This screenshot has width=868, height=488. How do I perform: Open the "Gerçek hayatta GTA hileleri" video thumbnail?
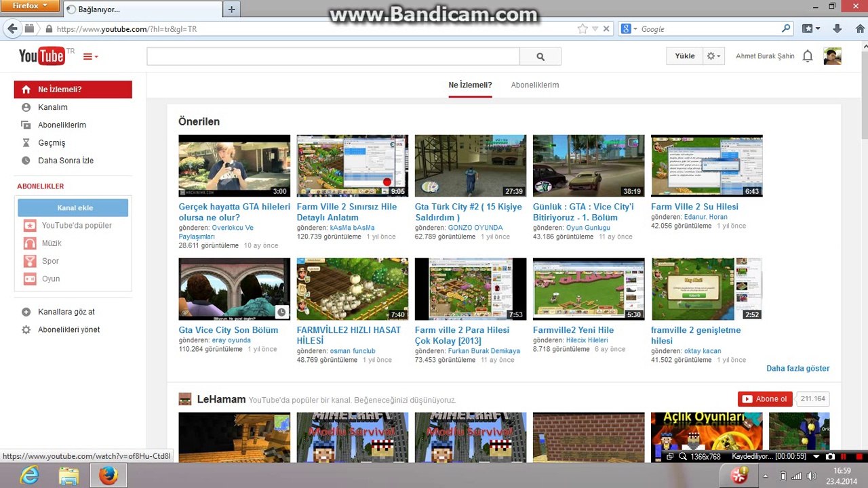[235, 166]
